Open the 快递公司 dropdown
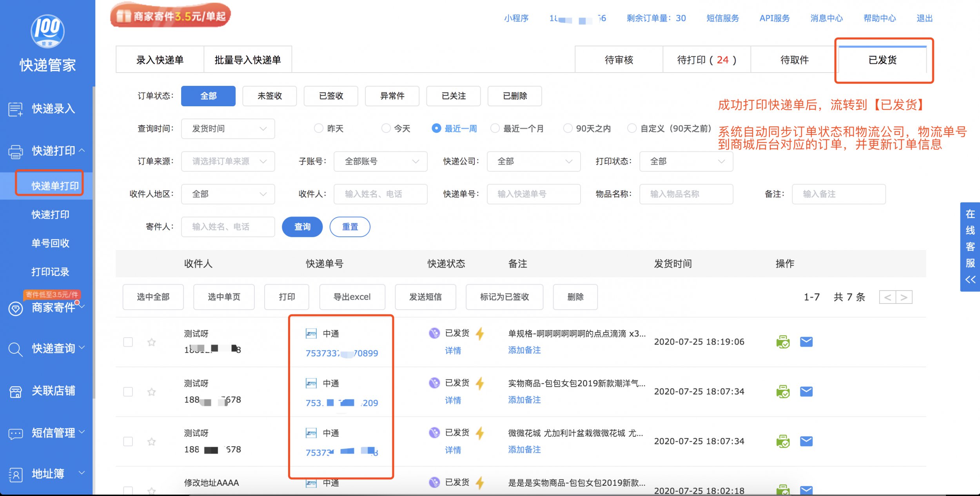980x496 pixels. (x=534, y=162)
